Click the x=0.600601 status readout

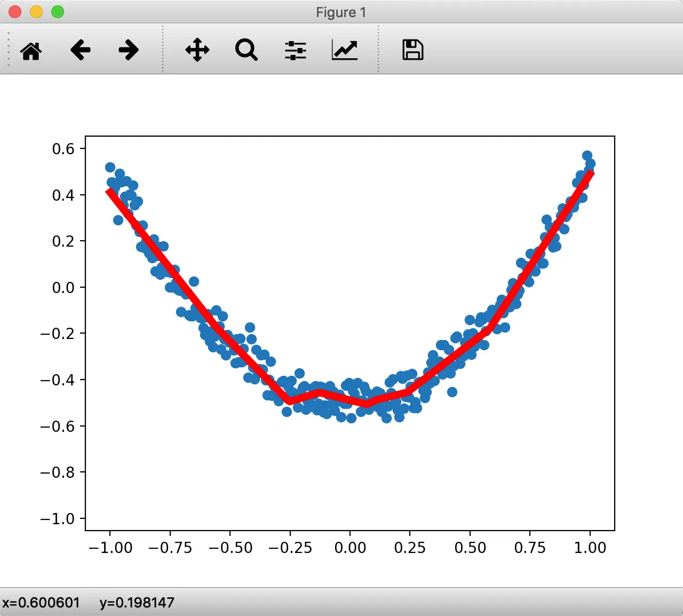click(42, 603)
